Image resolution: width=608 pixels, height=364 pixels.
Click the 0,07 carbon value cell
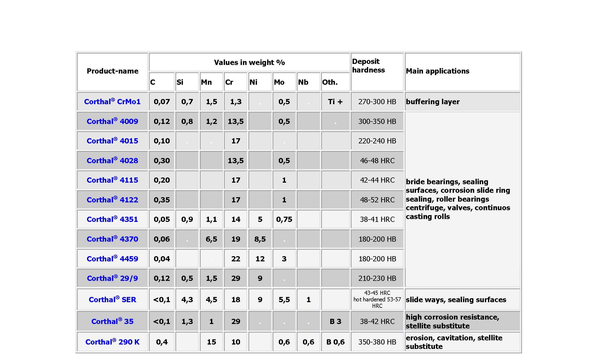[162, 102]
